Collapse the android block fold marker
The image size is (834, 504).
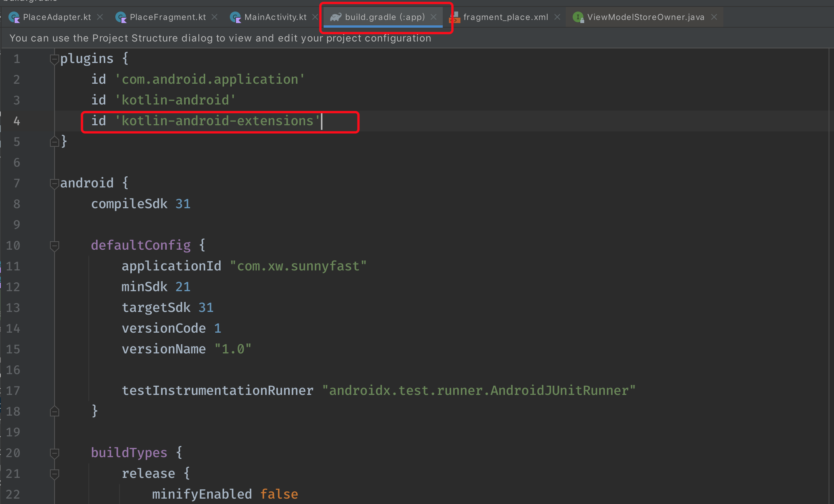click(54, 184)
